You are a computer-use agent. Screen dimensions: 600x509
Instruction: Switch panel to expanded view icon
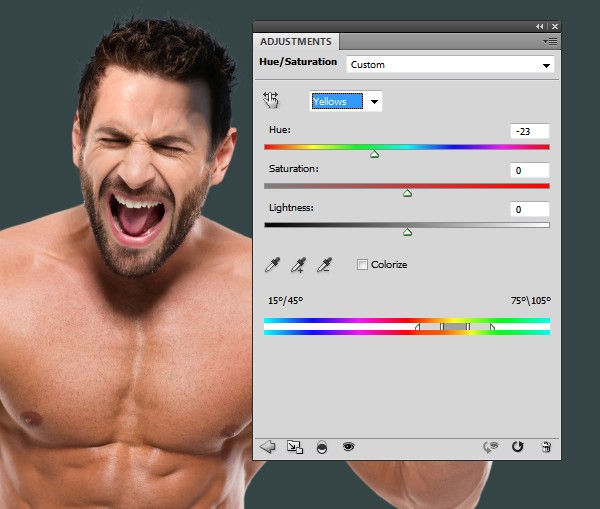pyautogui.click(x=294, y=447)
